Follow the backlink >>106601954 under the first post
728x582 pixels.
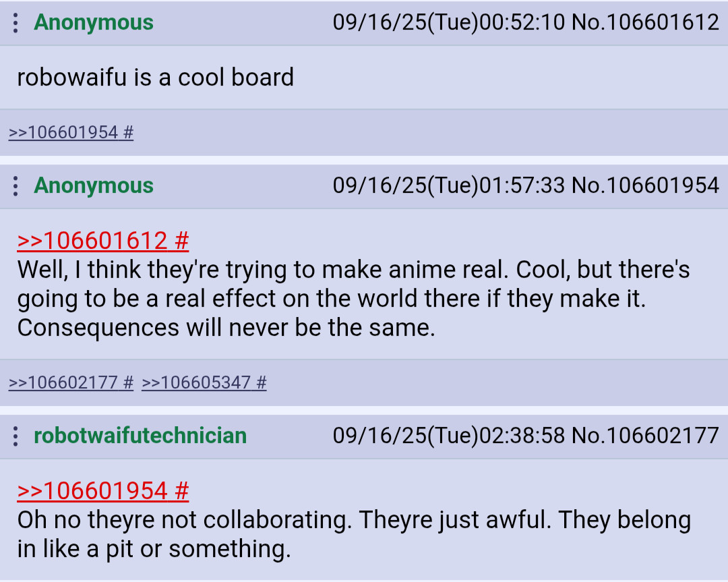pos(63,132)
